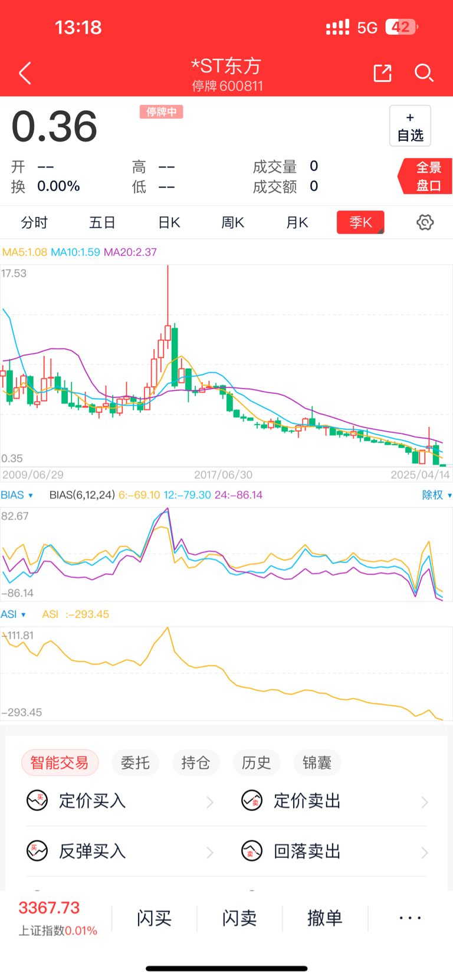The height and width of the screenshot is (980, 453).
Task: Tap the 撤单 button
Action: pos(325,918)
